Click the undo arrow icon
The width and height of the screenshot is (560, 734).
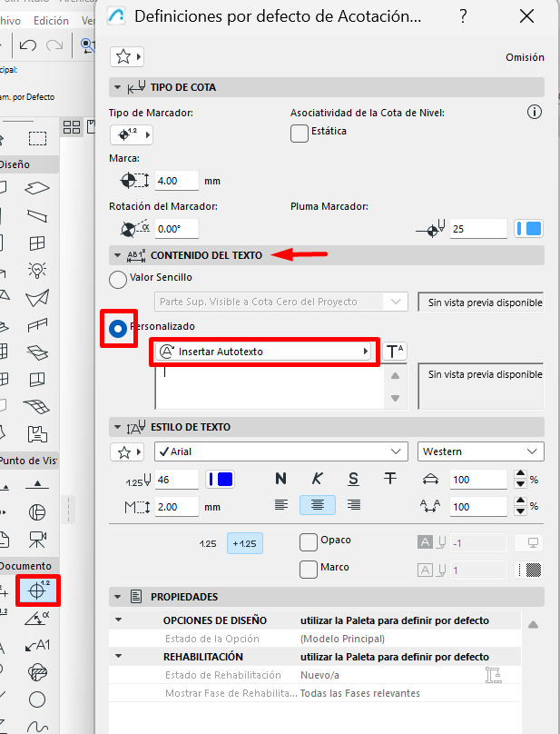[27, 45]
